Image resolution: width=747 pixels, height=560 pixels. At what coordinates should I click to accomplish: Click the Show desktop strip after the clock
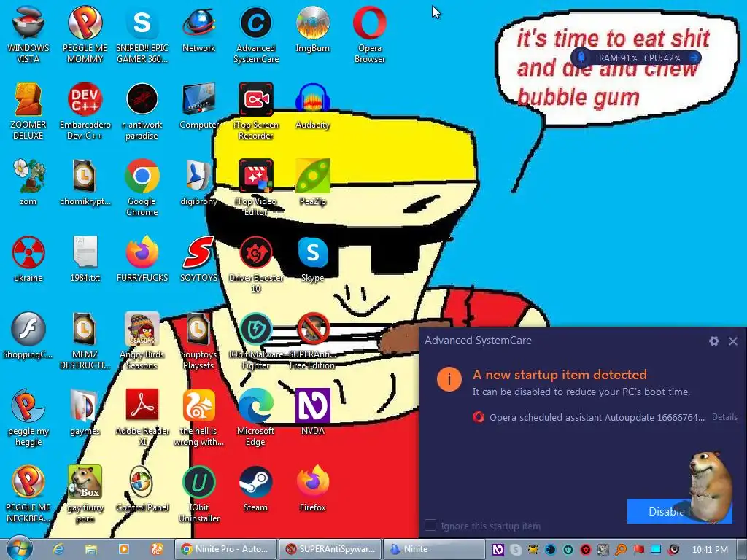tap(741, 549)
